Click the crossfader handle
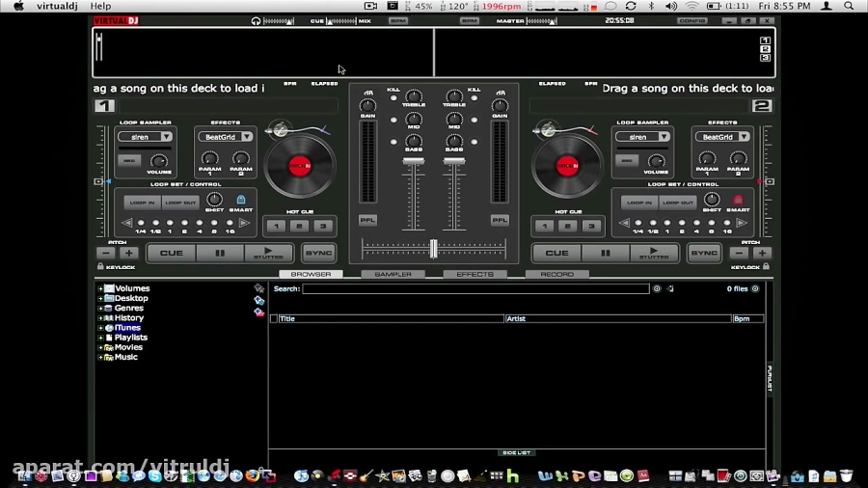Viewport: 868px width, 488px height. pyautogui.click(x=433, y=249)
